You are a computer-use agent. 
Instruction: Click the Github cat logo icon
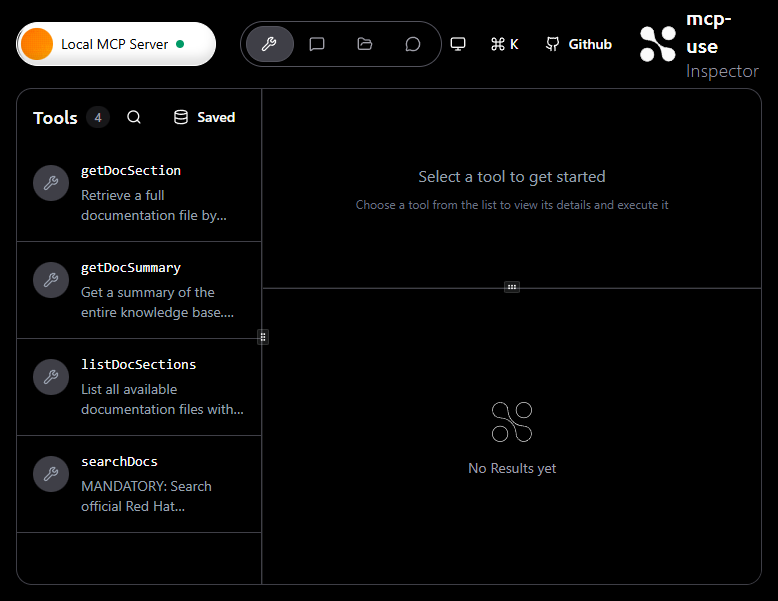pos(552,44)
